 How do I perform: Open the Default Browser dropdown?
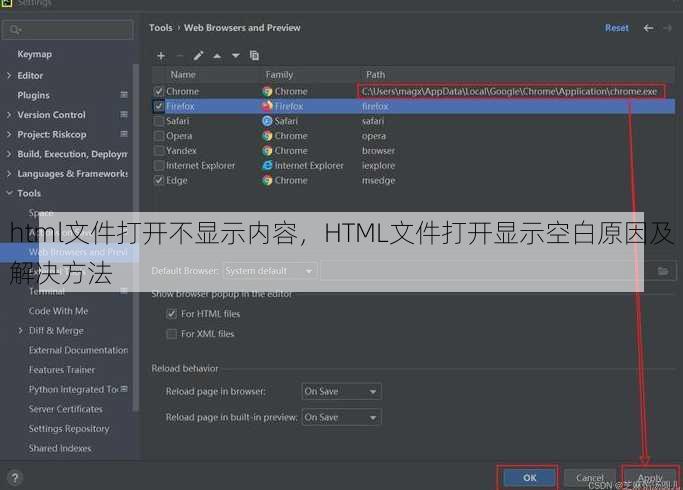click(270, 271)
